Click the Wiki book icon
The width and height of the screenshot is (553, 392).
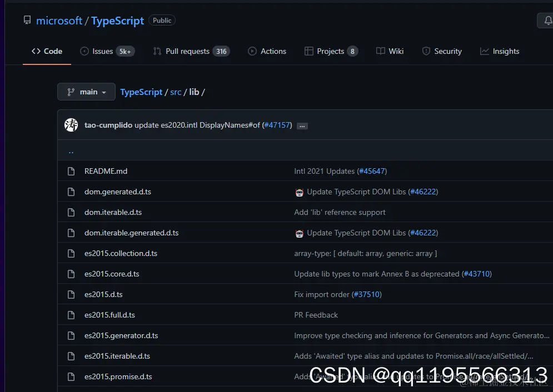coord(381,52)
